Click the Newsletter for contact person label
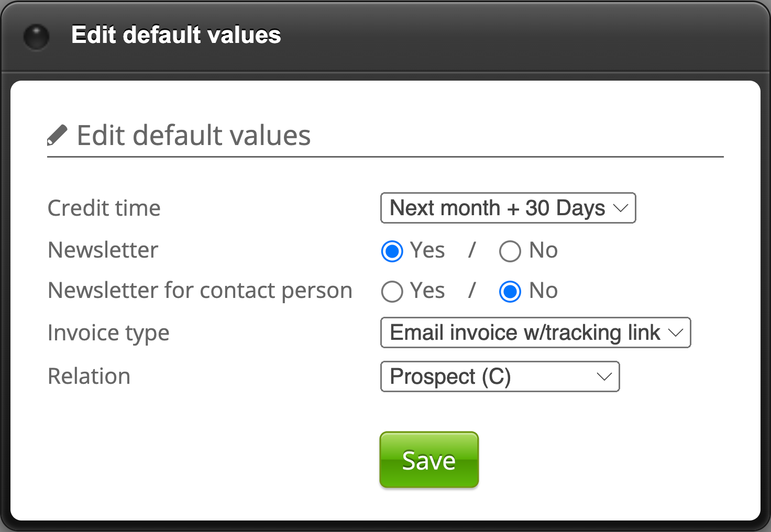 click(x=200, y=291)
